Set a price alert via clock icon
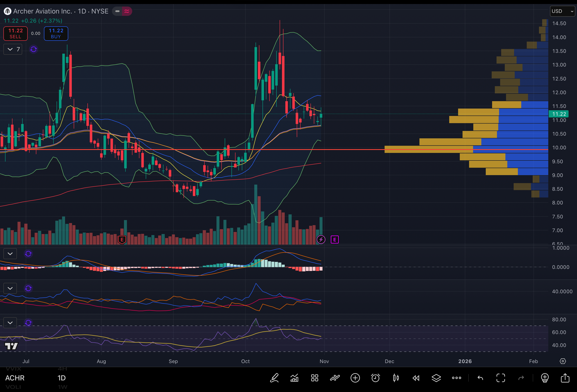Image resolution: width=577 pixels, height=392 pixels. [375, 378]
